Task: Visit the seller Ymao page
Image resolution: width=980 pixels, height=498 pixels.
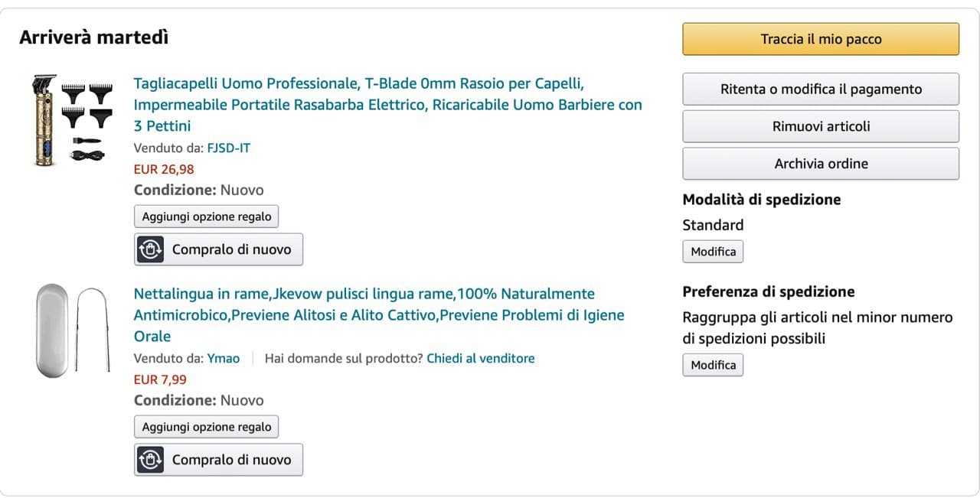Action: [223, 358]
